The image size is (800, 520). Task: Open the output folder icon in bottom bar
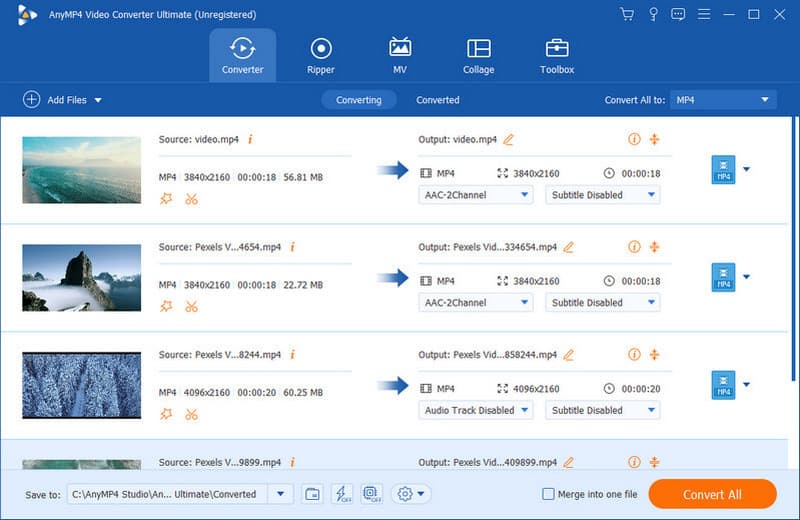pos(312,494)
